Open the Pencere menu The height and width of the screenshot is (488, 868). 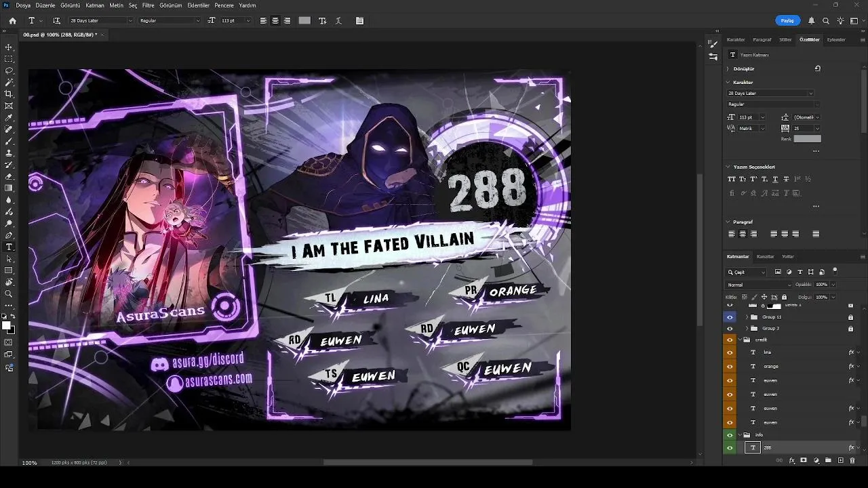tap(224, 5)
